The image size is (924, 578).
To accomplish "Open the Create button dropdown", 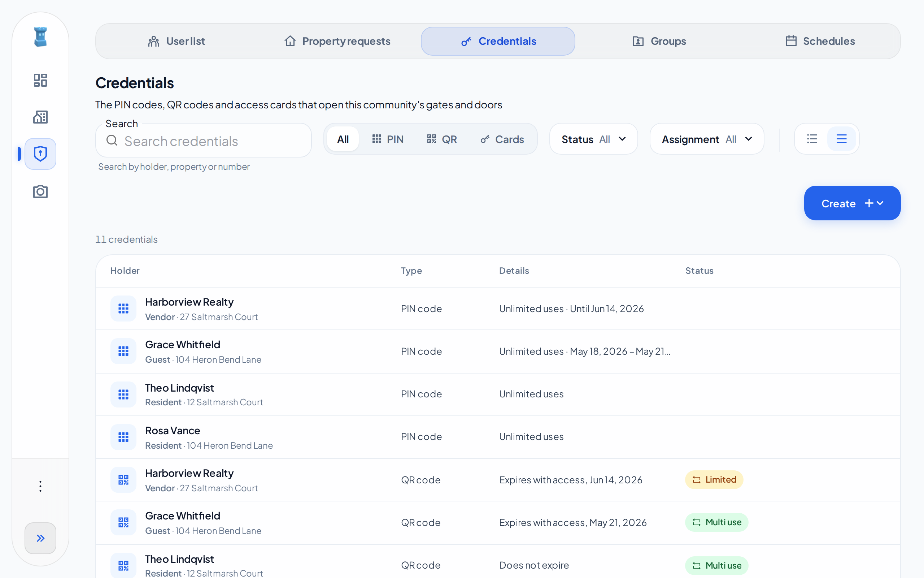I will pyautogui.click(x=852, y=203).
